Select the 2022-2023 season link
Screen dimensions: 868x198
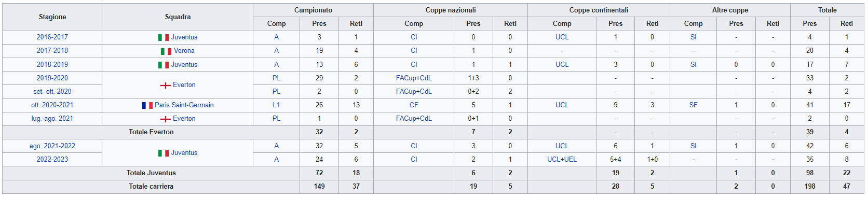pos(52,160)
